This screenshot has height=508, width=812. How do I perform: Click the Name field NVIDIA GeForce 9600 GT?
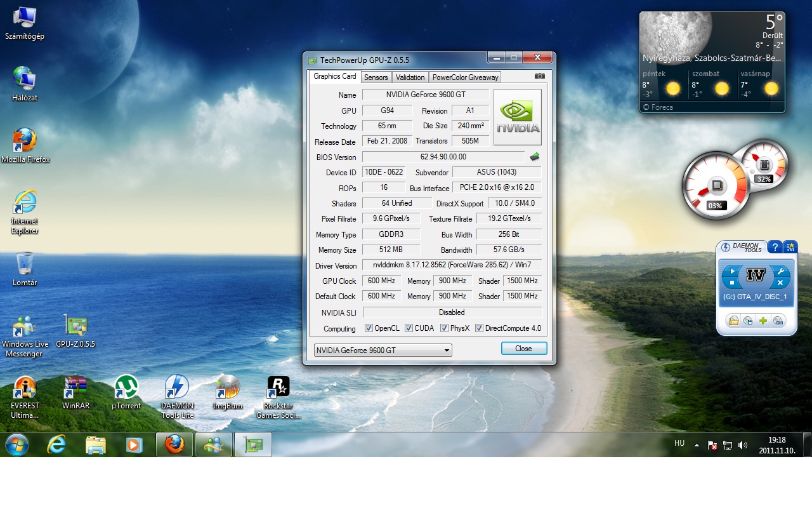[x=425, y=95]
